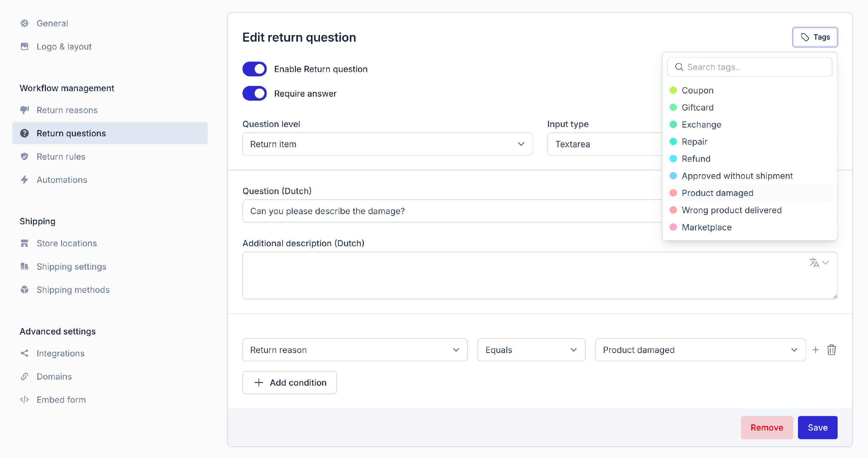
Task: Click the Automations lightning bolt icon
Action: coord(24,180)
